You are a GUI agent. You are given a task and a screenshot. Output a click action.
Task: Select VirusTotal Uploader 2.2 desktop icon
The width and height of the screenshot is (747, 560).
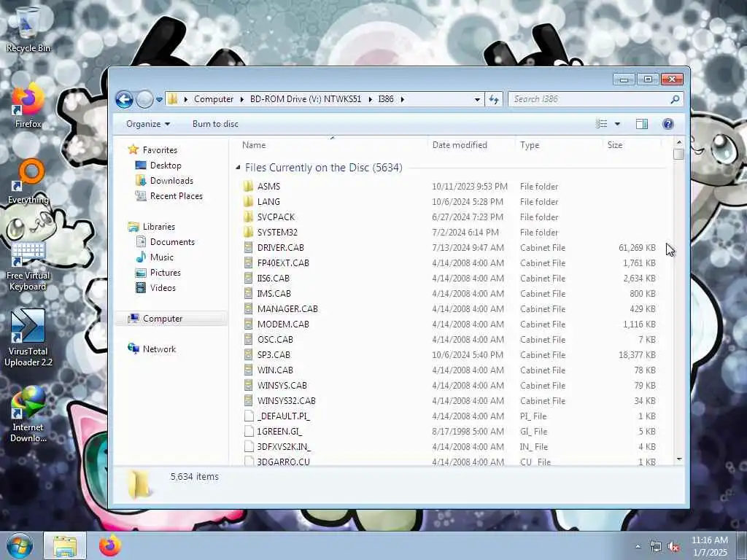[x=28, y=338]
